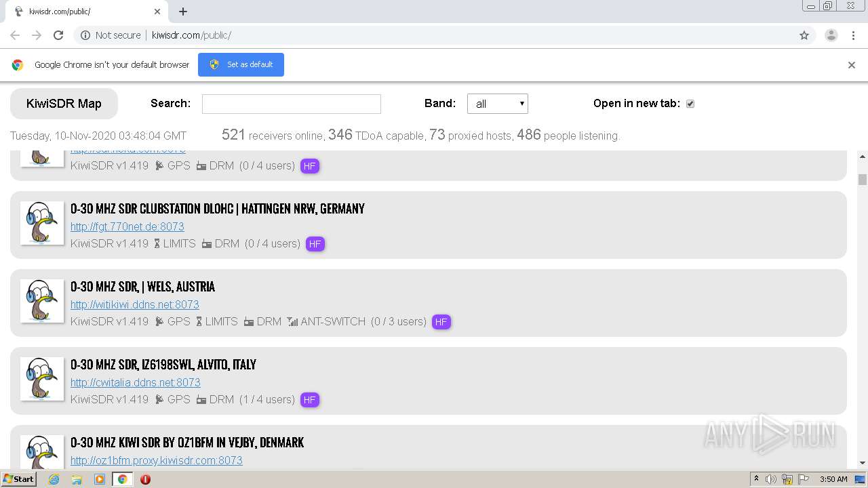Click the page scrollbar up arrow
This screenshot has width=868, height=488.
[863, 157]
